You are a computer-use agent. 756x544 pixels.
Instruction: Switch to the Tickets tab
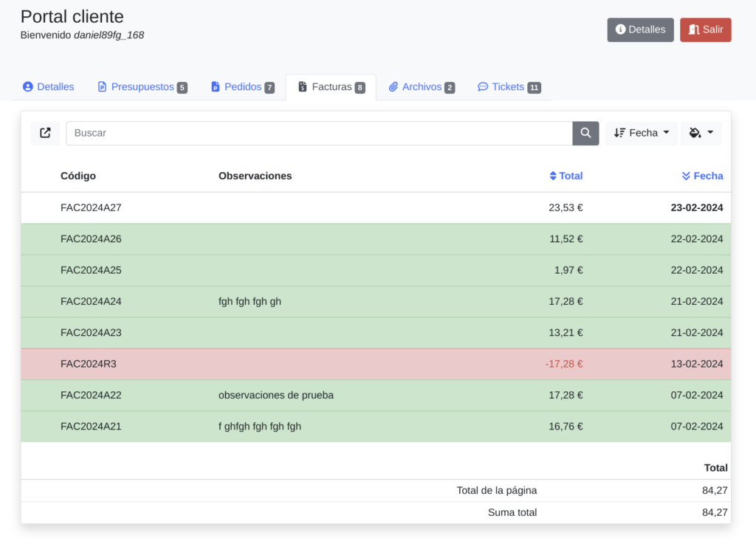click(509, 87)
